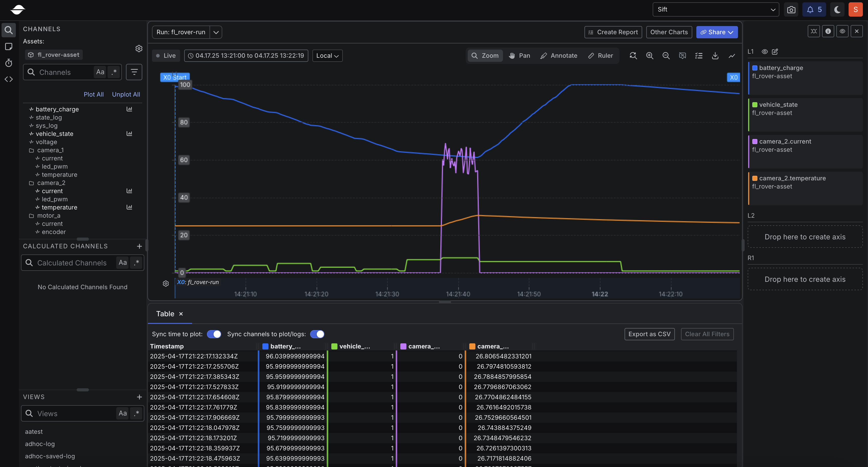Click the battery_charge blue color swatch

click(755, 68)
